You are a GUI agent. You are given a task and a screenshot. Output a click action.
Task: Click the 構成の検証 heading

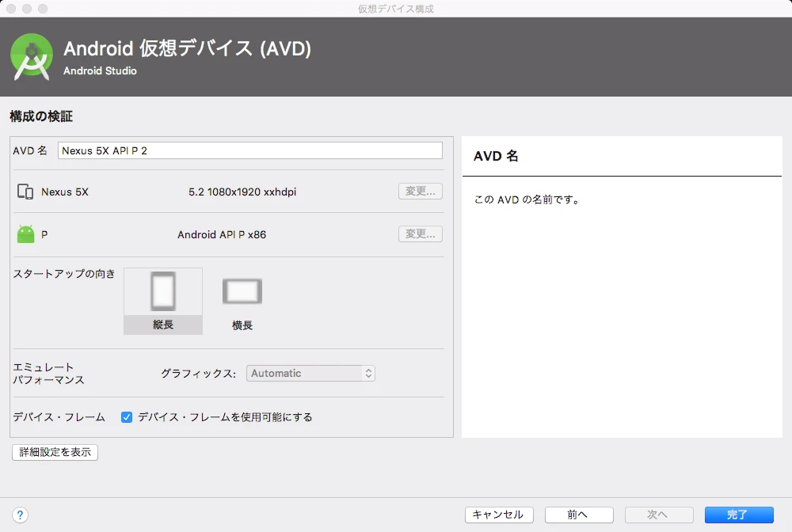41,116
